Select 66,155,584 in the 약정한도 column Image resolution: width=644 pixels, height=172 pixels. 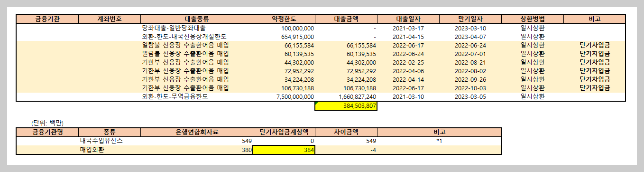pyautogui.click(x=284, y=45)
